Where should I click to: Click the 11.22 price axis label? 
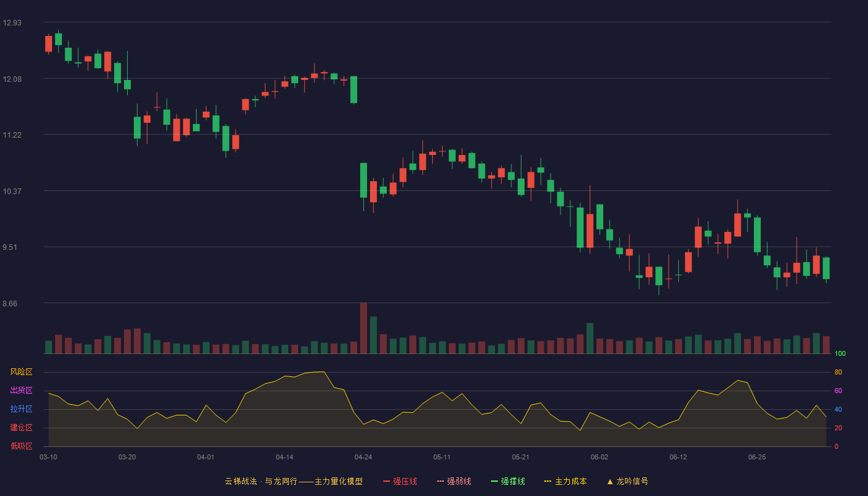coord(12,135)
